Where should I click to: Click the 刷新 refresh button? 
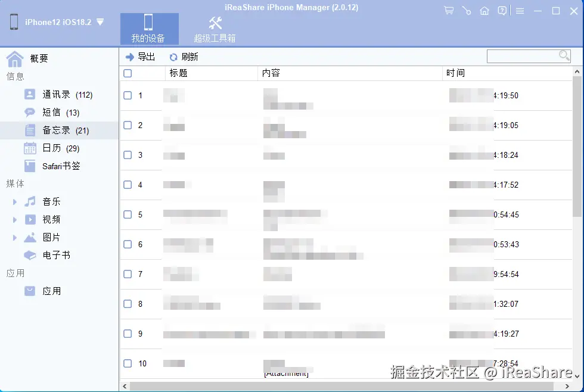(184, 57)
